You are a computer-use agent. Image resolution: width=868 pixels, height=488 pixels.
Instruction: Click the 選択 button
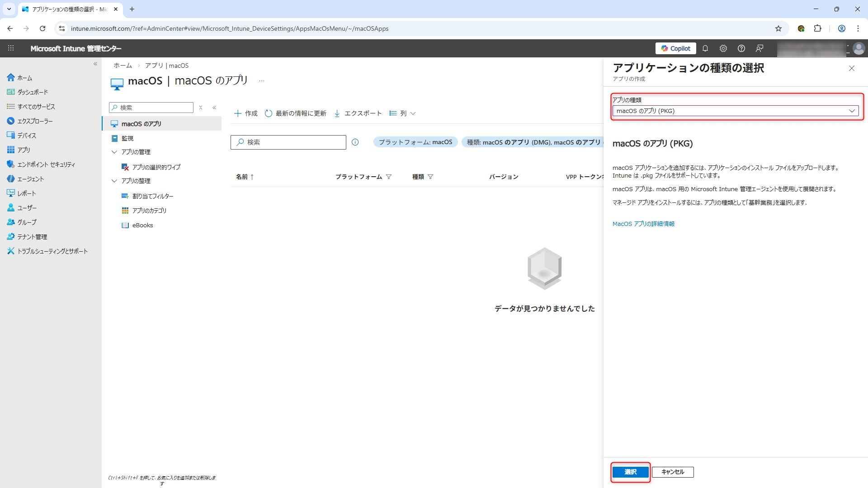630,472
